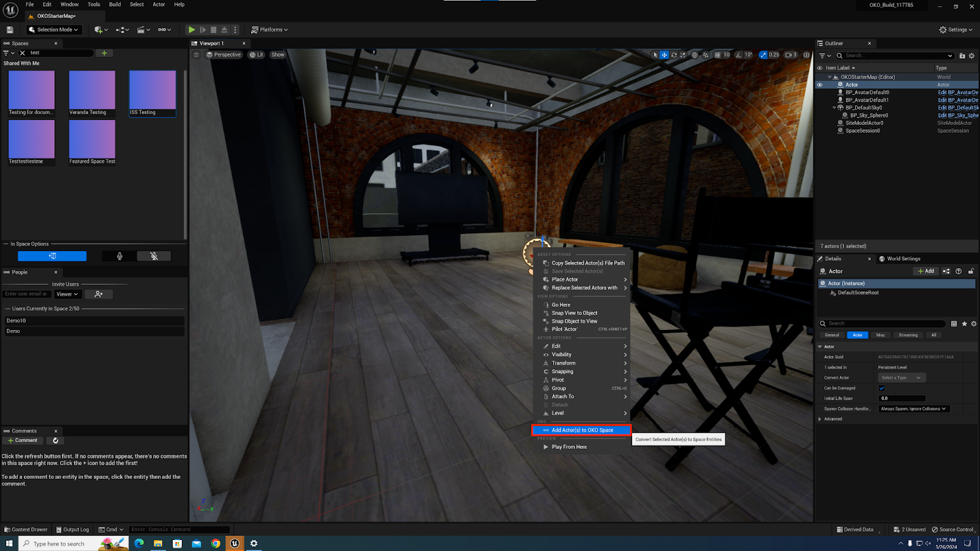Click the viewport hamburger menu icon

pyautogui.click(x=197, y=55)
